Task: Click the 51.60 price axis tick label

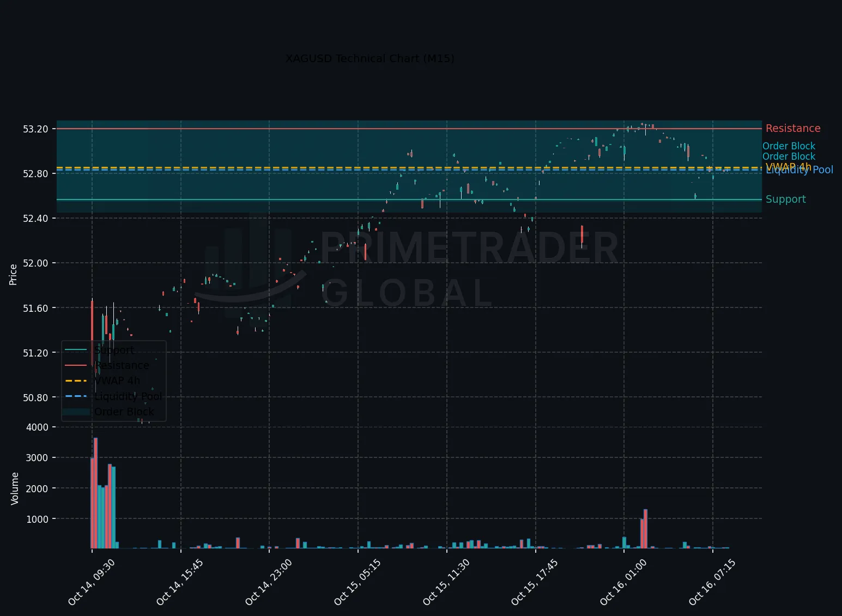Action: [35, 308]
